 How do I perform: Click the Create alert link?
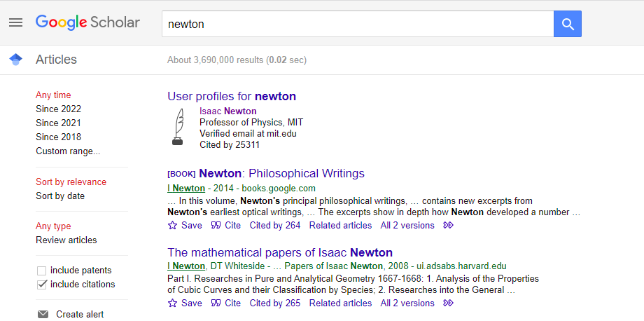pos(80,315)
